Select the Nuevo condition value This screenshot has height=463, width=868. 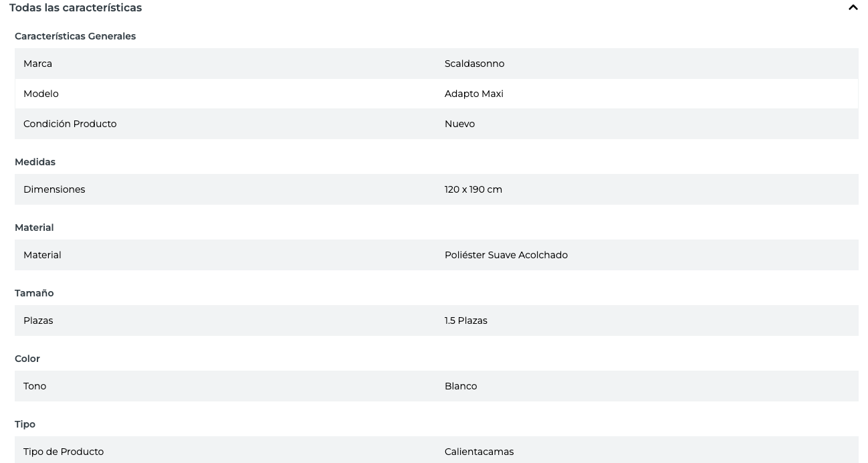[x=459, y=124]
